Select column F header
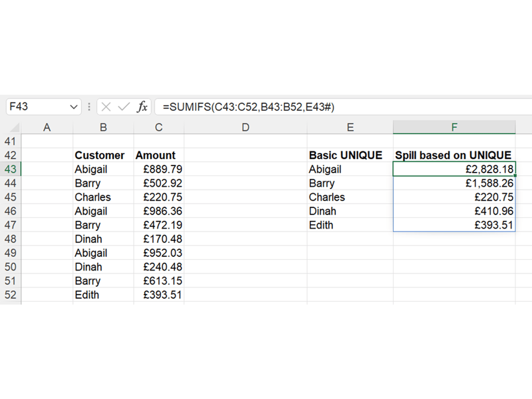The height and width of the screenshot is (399, 532). coord(454,128)
